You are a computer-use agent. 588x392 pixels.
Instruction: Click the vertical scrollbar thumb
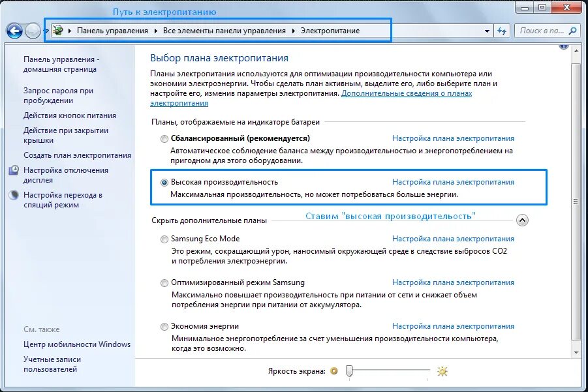tap(576, 202)
